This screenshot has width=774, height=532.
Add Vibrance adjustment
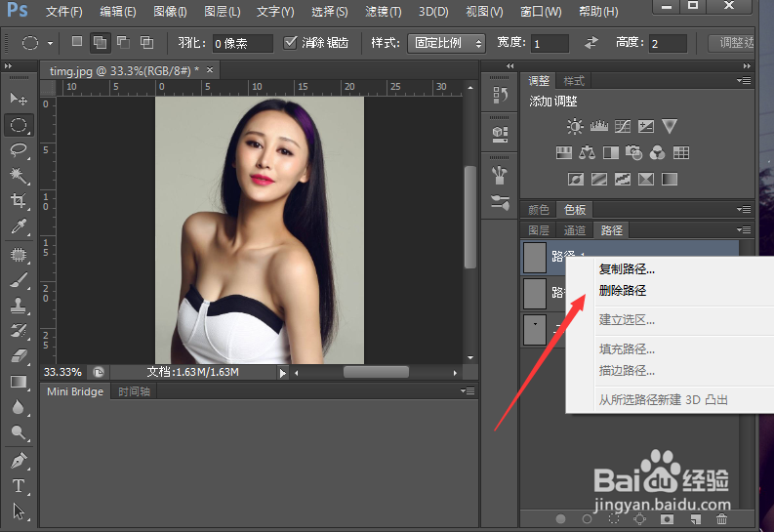670,126
